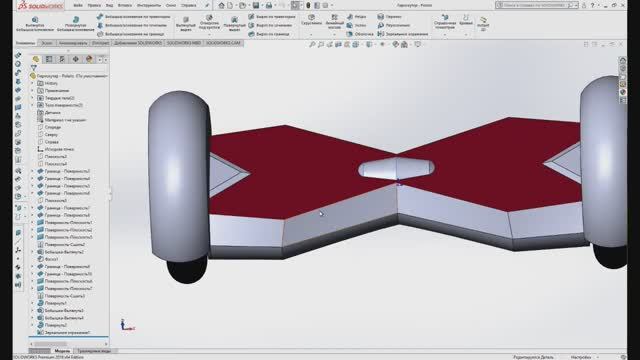Select the Revolved Boss/Base tool (Повернутая бобышка)

(76, 24)
